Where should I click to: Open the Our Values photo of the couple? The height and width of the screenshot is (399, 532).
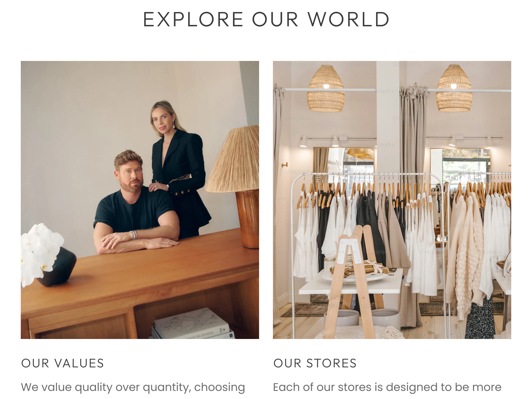click(x=140, y=200)
